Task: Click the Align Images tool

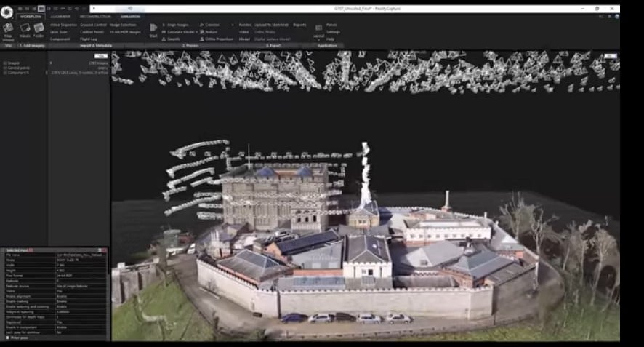Action: [x=174, y=25]
